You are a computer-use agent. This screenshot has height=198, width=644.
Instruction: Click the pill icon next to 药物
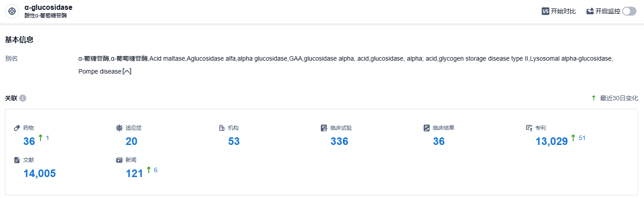point(17,128)
